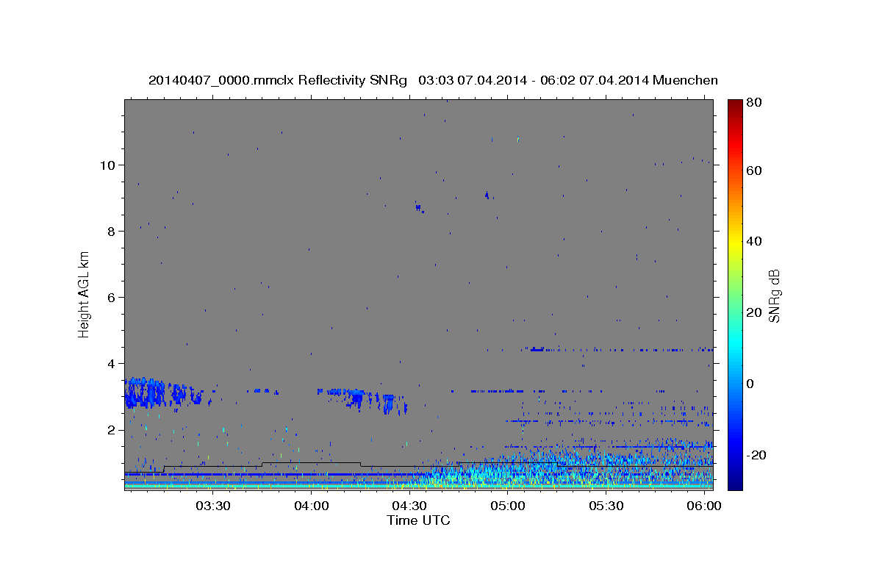Select the 04:00 time tick label
The width and height of the screenshot is (882, 588).
coord(311,506)
